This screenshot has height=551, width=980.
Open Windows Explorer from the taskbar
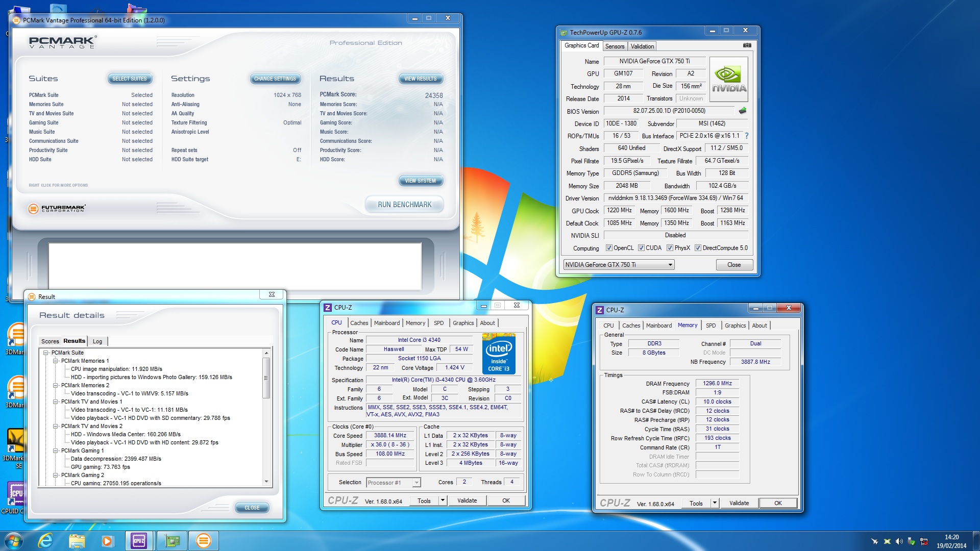(x=77, y=541)
